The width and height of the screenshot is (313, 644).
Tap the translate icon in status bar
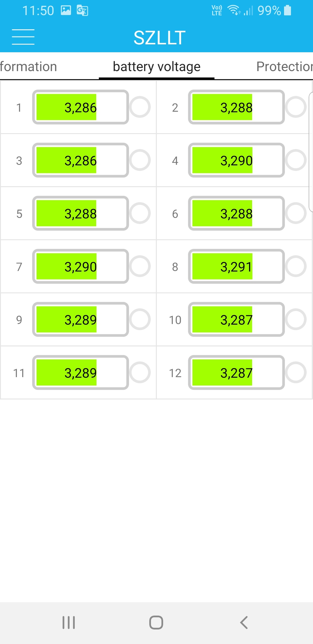coord(82,10)
